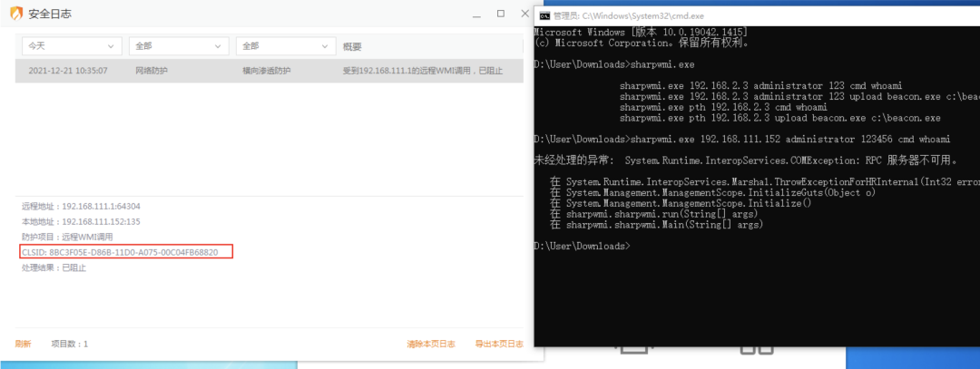Close the 安全日志 window
Viewport: 980px width, 369px height.
(525, 13)
